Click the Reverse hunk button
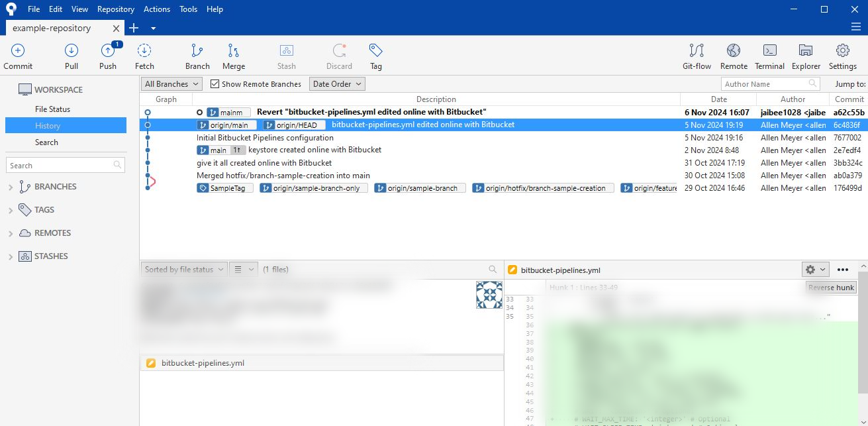The height and width of the screenshot is (426, 868). (x=831, y=288)
